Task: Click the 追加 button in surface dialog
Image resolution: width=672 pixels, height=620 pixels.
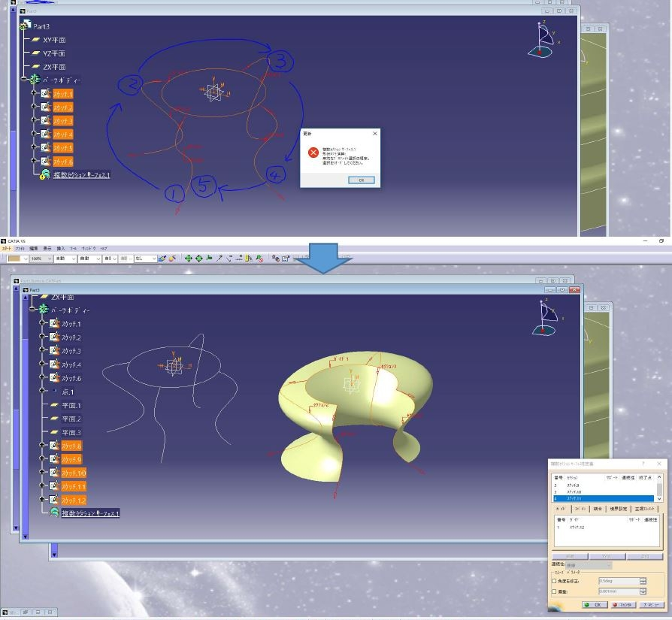Action: pyautogui.click(x=645, y=556)
